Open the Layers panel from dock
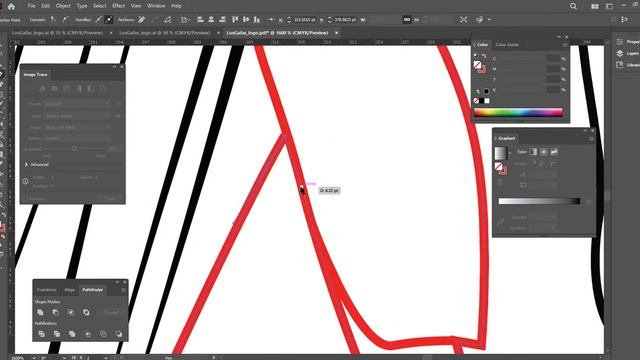The height and width of the screenshot is (360, 640). (628, 53)
